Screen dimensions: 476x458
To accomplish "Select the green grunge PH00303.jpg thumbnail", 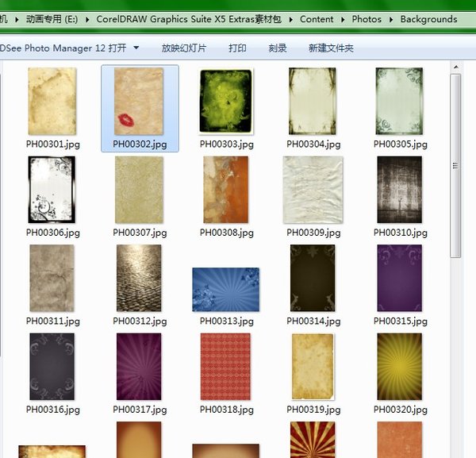I will point(226,101).
